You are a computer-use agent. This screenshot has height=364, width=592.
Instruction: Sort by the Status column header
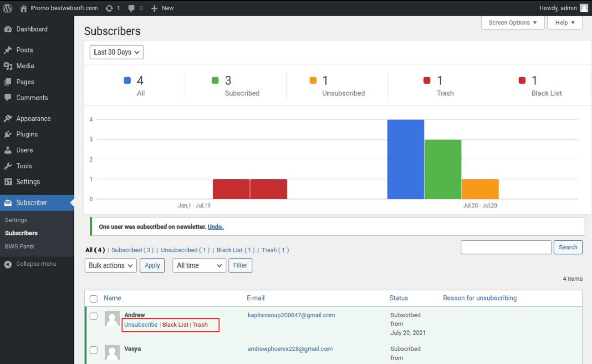398,298
